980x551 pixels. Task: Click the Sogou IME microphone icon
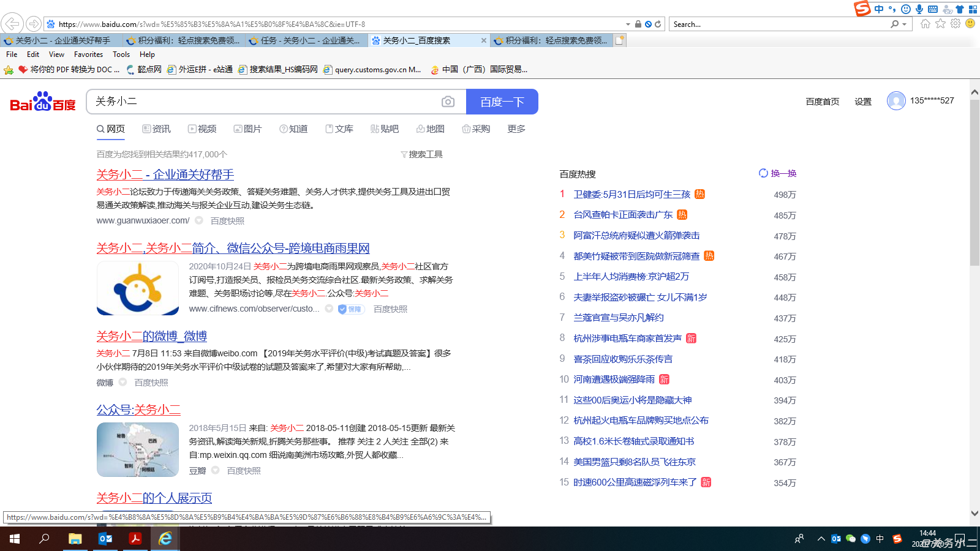pos(919,9)
